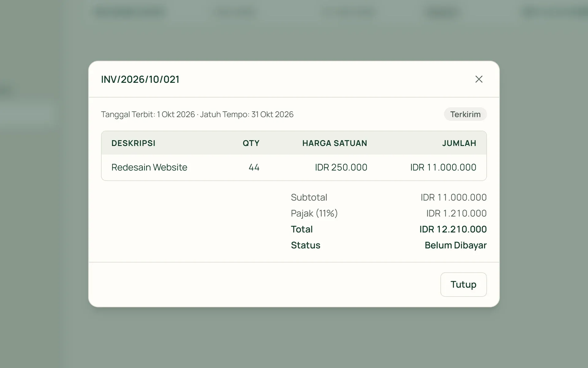Click the bold Total label
Viewport: 588px width, 368px height.
click(302, 229)
